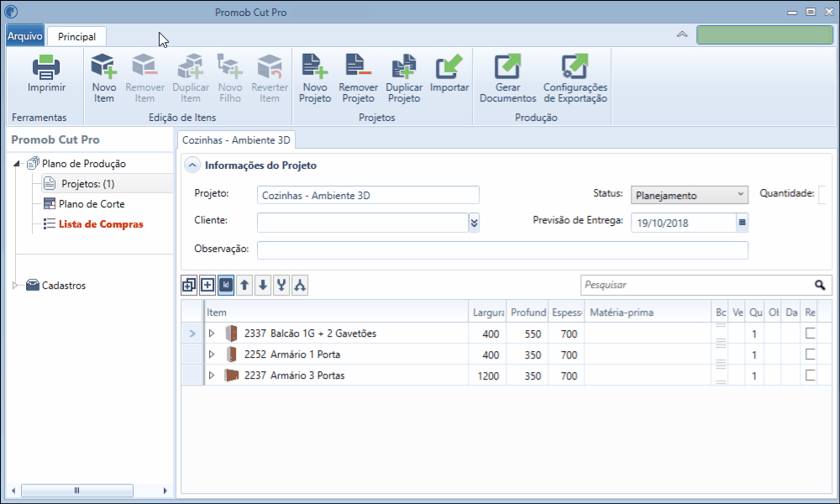Toggle the Id display button
The height and width of the screenshot is (504, 840).
(x=226, y=285)
